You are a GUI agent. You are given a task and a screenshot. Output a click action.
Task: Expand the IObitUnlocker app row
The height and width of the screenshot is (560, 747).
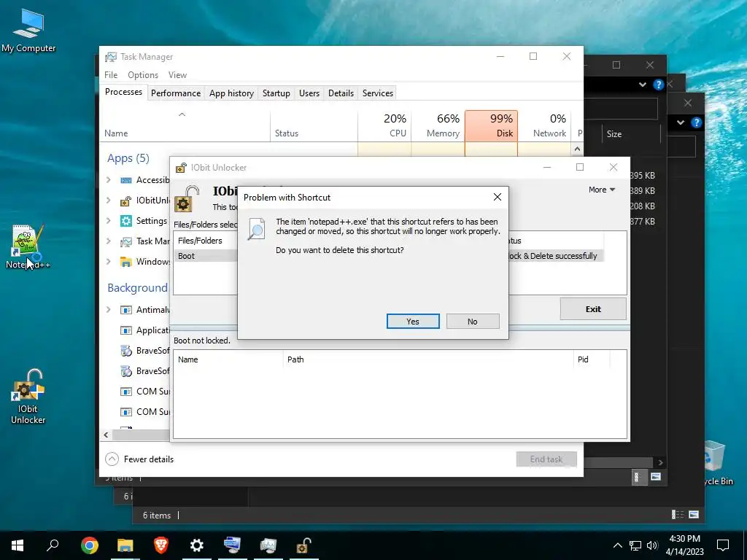[109, 201]
